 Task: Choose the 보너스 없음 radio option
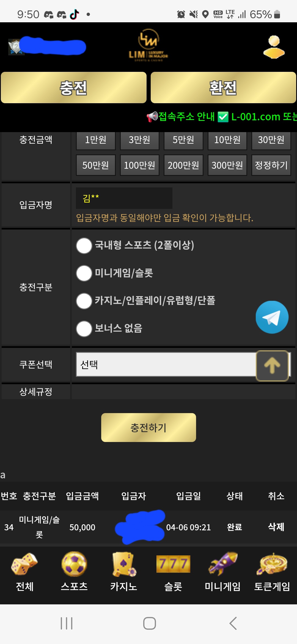pos(84,329)
